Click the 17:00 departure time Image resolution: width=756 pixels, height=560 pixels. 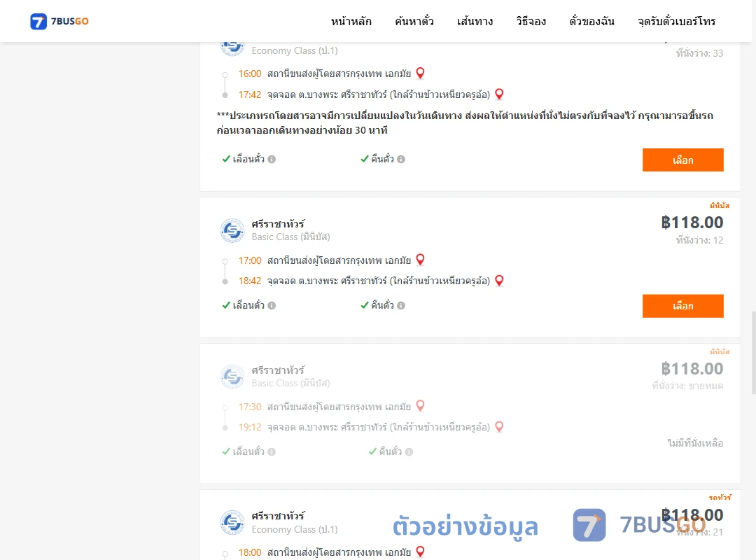tap(250, 260)
